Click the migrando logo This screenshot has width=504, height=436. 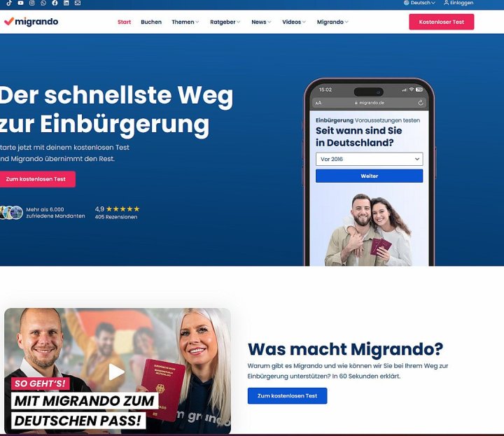(31, 22)
